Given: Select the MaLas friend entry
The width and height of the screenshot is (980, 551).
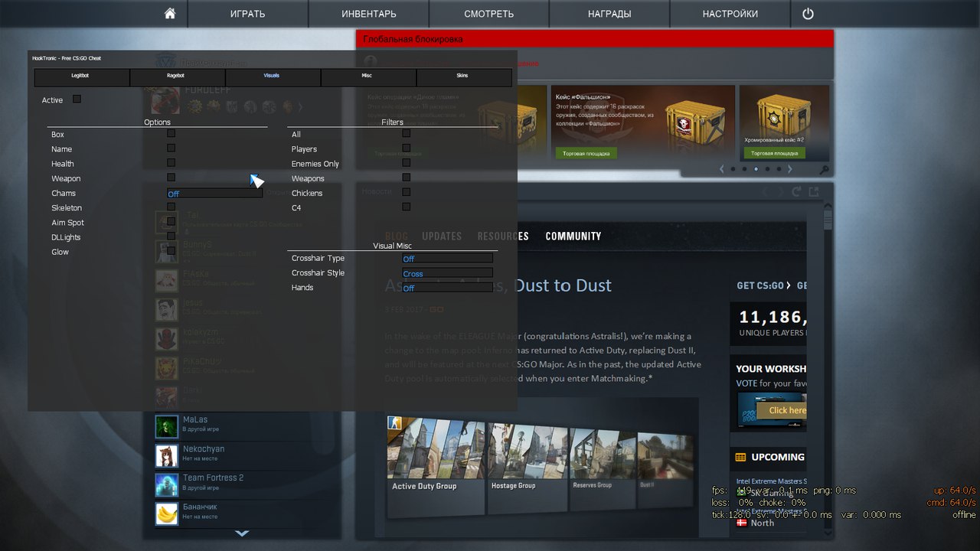Looking at the screenshot, I should click(x=195, y=424).
